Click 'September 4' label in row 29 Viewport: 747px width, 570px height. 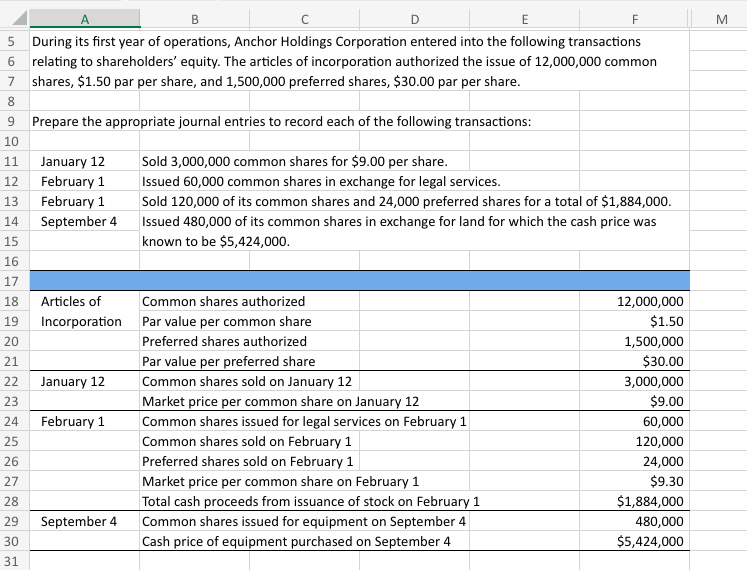[85, 521]
